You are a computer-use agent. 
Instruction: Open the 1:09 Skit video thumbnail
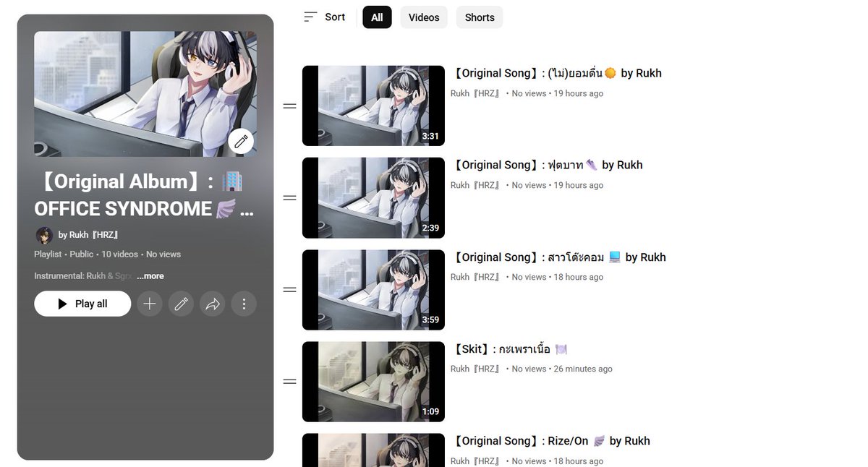(373, 381)
